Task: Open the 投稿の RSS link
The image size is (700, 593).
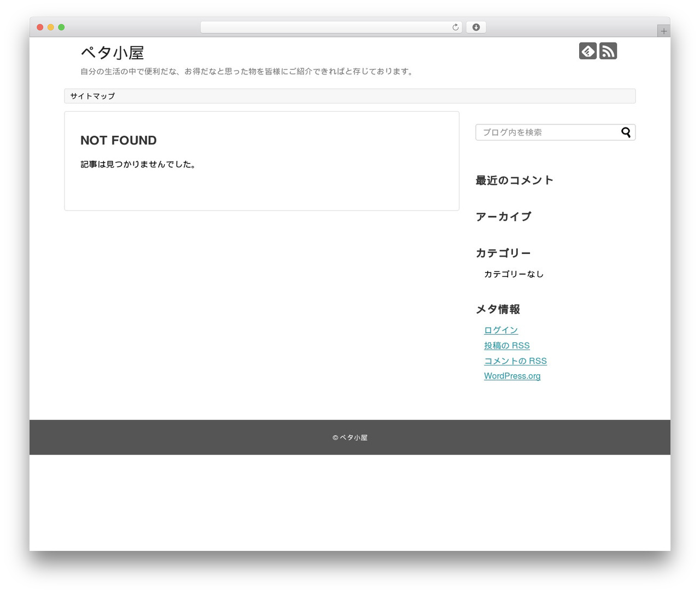Action: (x=507, y=345)
